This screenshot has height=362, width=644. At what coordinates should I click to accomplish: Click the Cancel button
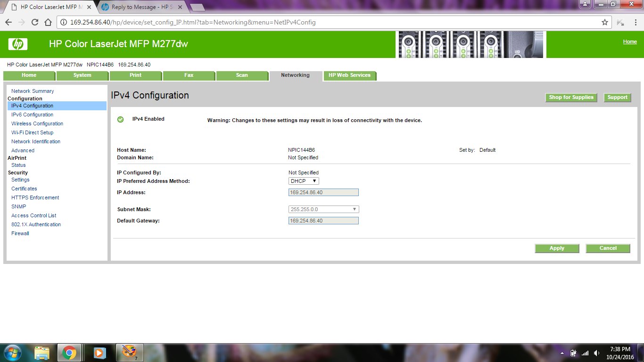pos(608,248)
